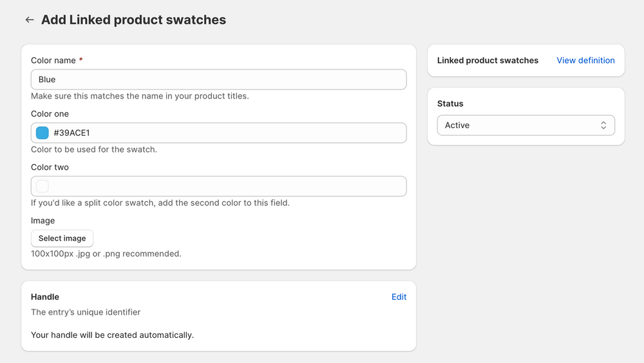Screen dimensions: 644x363
Task: Click the Color two label
Action: pos(50,167)
